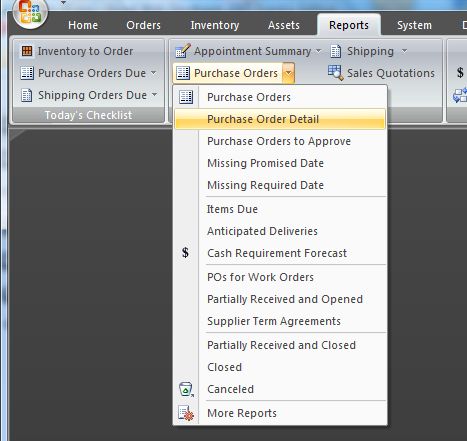
Task: Click the Office orb application button
Action: tap(30, 12)
